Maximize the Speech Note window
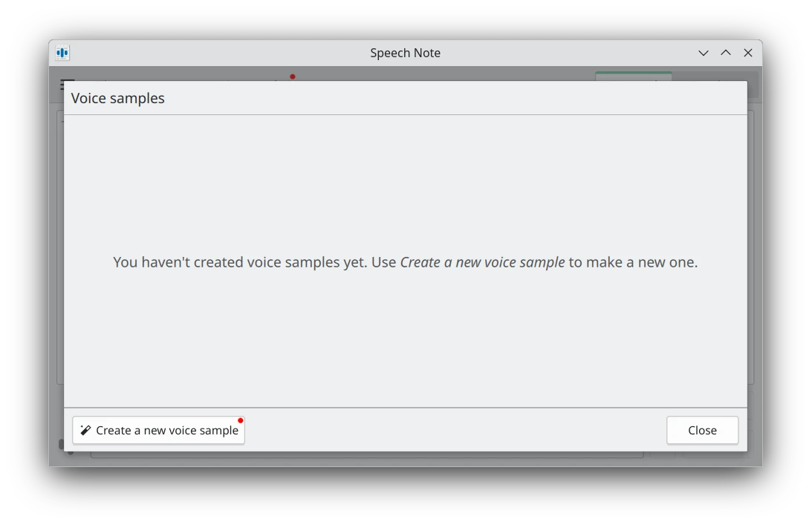Image resolution: width=812 pixels, height=525 pixels. point(726,53)
